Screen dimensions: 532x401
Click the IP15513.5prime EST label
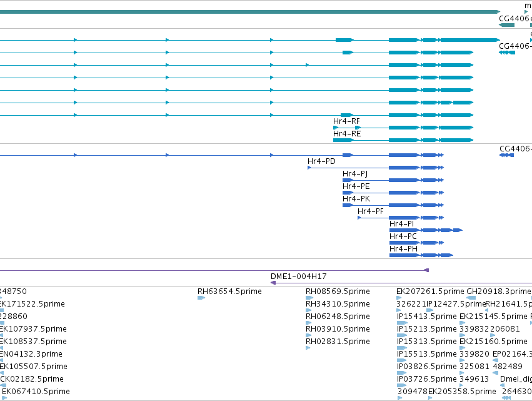(427, 354)
